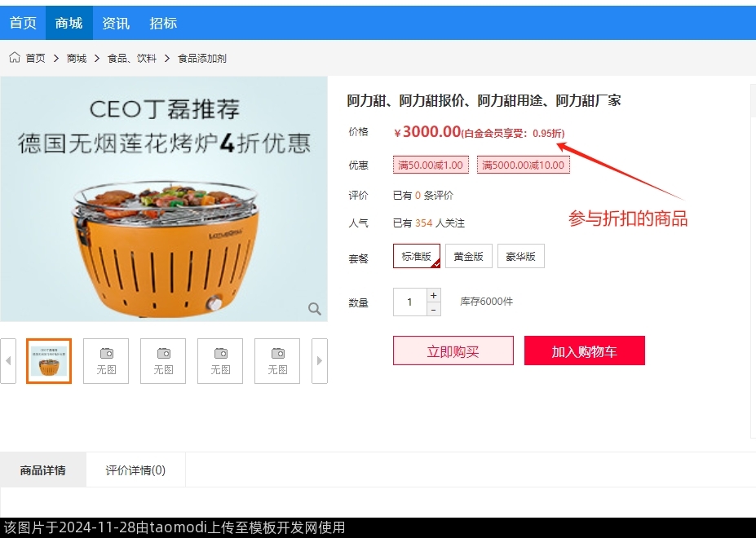Screen dimensions: 756x538
Task: Open 招标 in the top navigation
Action: pyautogui.click(x=163, y=23)
